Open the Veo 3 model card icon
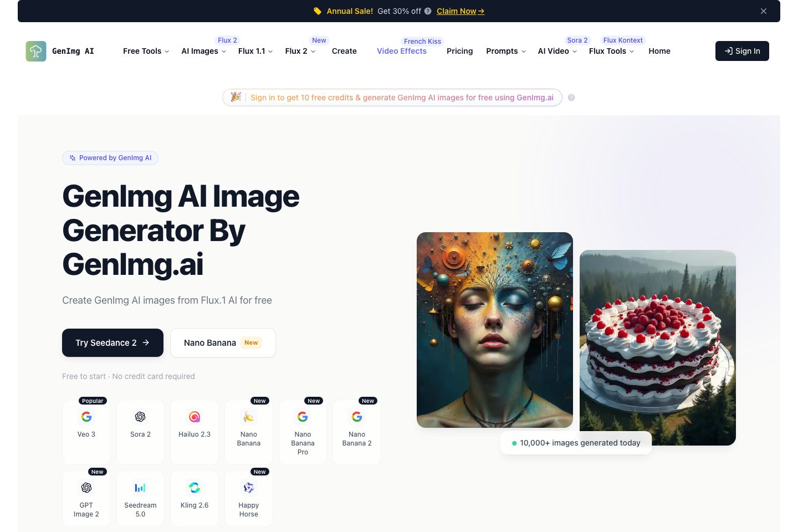The height and width of the screenshot is (532, 798). pyautogui.click(x=86, y=417)
